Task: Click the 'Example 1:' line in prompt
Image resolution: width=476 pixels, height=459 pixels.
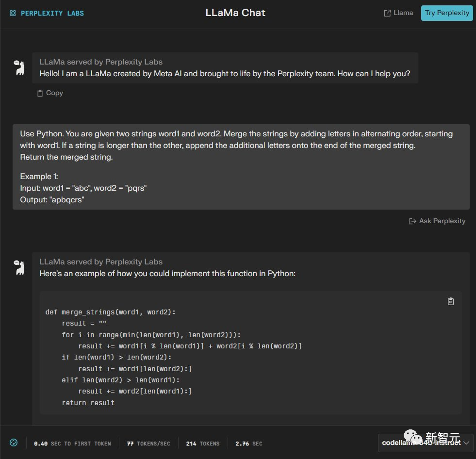Action: (39, 177)
